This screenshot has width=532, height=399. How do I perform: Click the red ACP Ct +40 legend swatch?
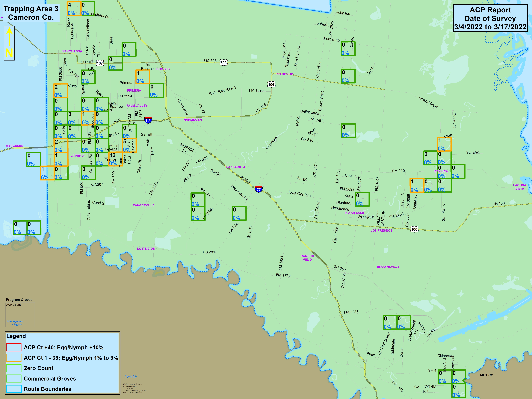(x=14, y=348)
